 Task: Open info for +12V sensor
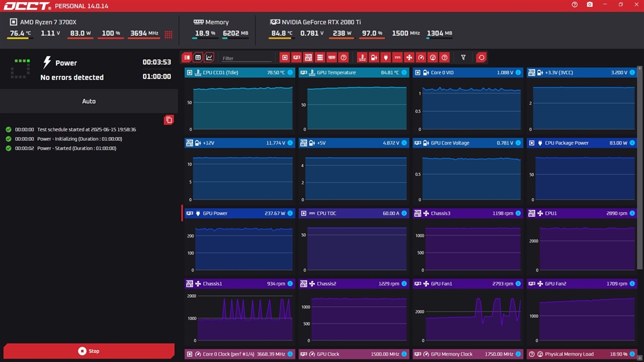[x=290, y=143]
